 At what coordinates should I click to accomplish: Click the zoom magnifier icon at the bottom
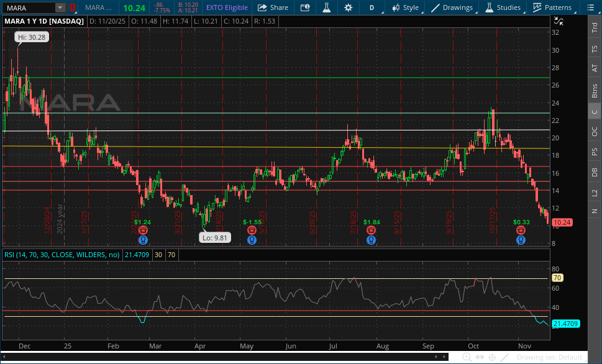tap(467, 357)
